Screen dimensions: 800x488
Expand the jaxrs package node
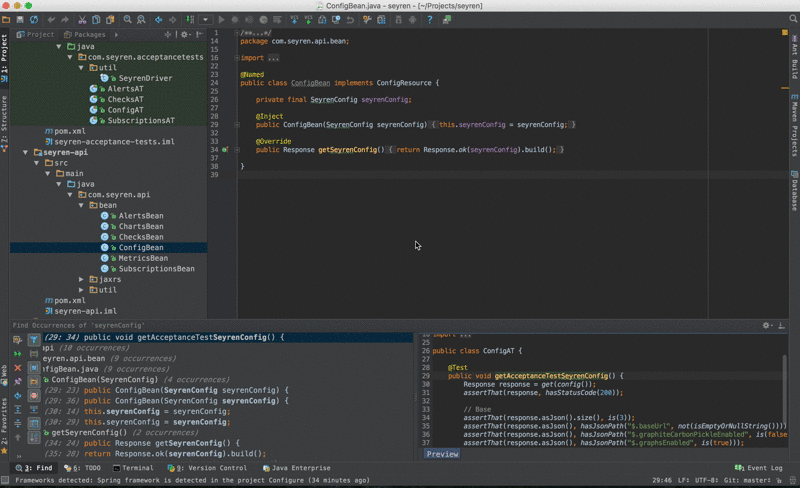[81, 280]
